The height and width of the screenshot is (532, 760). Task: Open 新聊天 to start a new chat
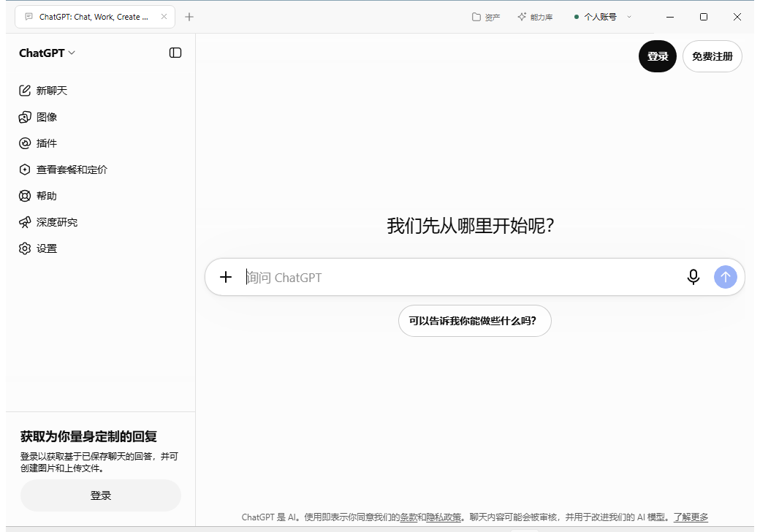[x=43, y=91]
